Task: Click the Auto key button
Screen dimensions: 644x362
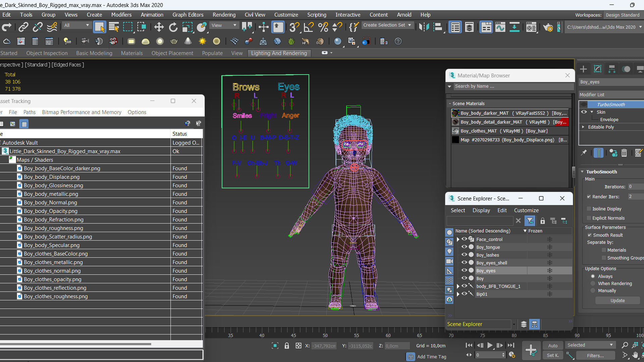Action: click(553, 346)
